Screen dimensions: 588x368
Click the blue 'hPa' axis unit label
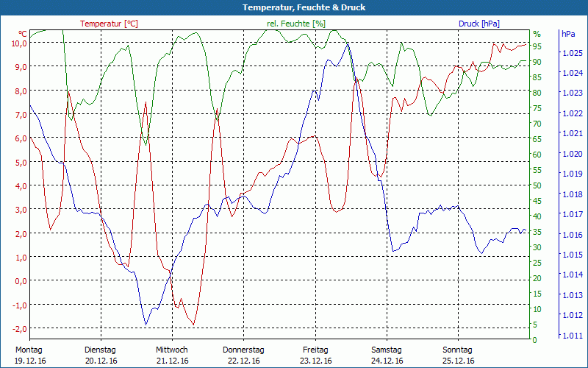(x=568, y=34)
